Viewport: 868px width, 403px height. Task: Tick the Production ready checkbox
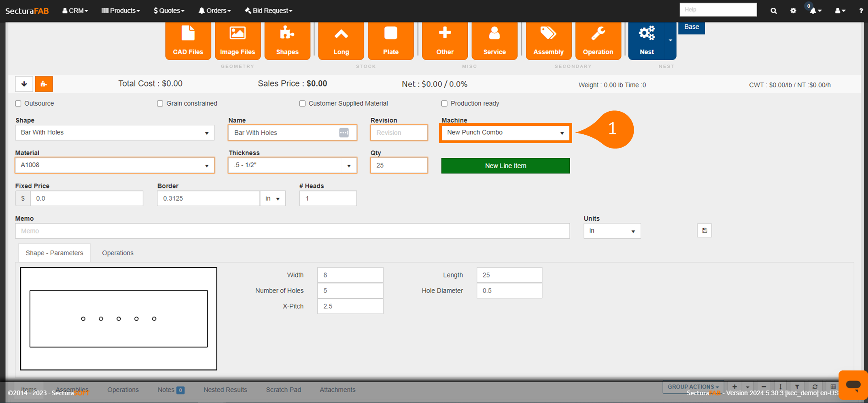tap(444, 104)
